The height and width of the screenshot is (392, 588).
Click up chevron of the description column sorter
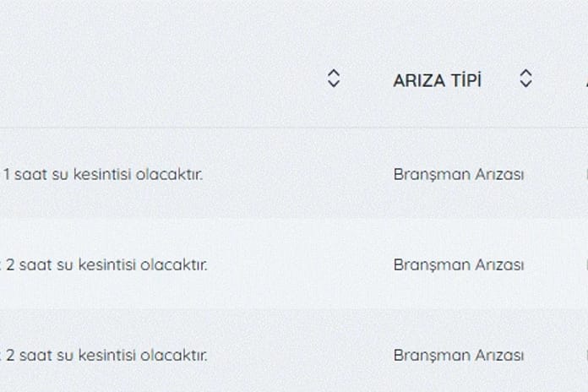(x=334, y=73)
